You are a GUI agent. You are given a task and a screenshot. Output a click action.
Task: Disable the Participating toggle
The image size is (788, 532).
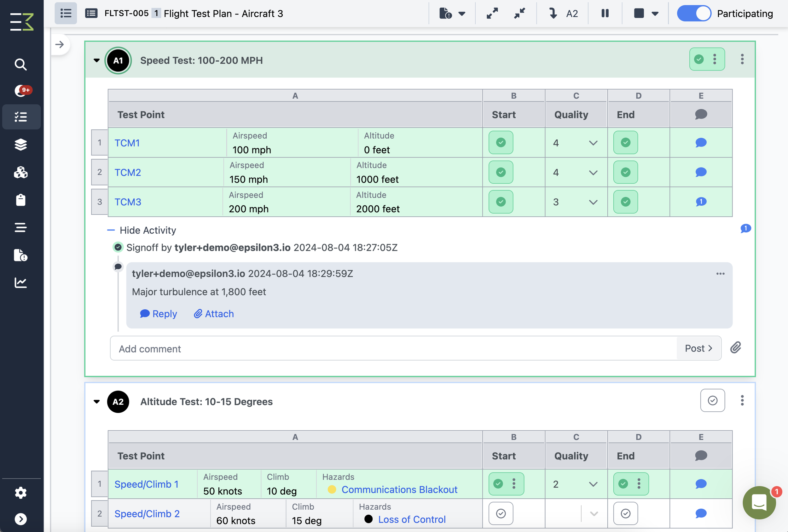coord(694,14)
